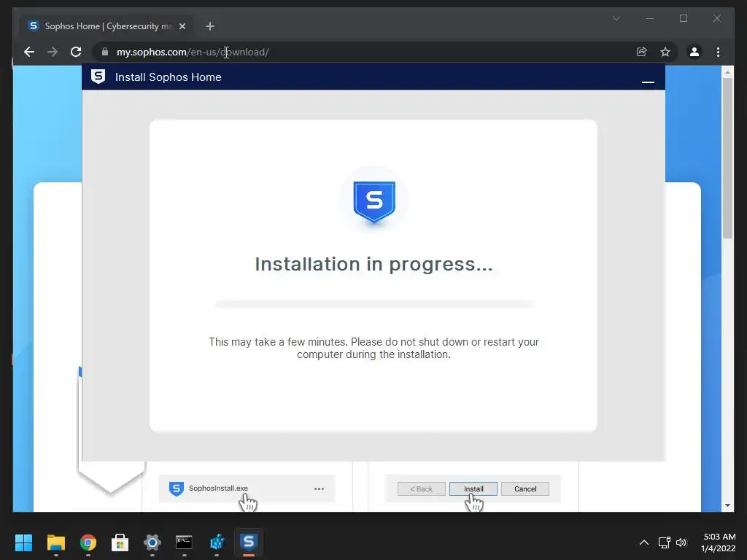This screenshot has width=747, height=560.
Task: Click the Install Sophos Home title text
Action: pos(169,77)
